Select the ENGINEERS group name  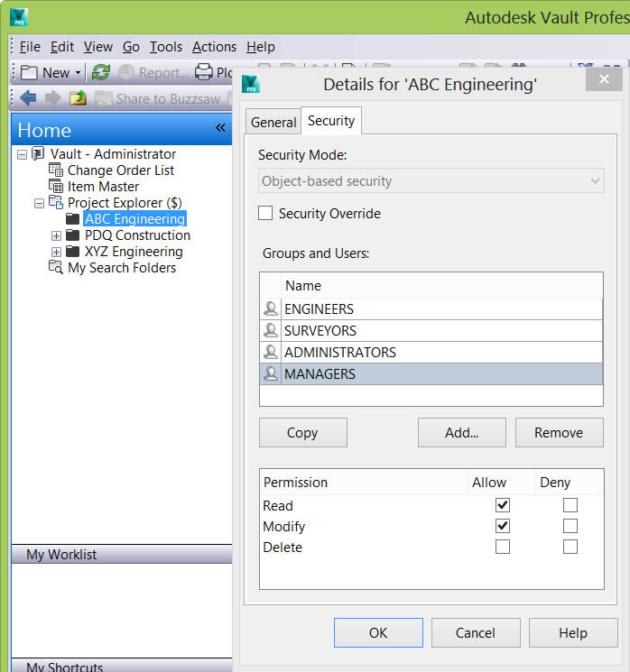pos(320,309)
